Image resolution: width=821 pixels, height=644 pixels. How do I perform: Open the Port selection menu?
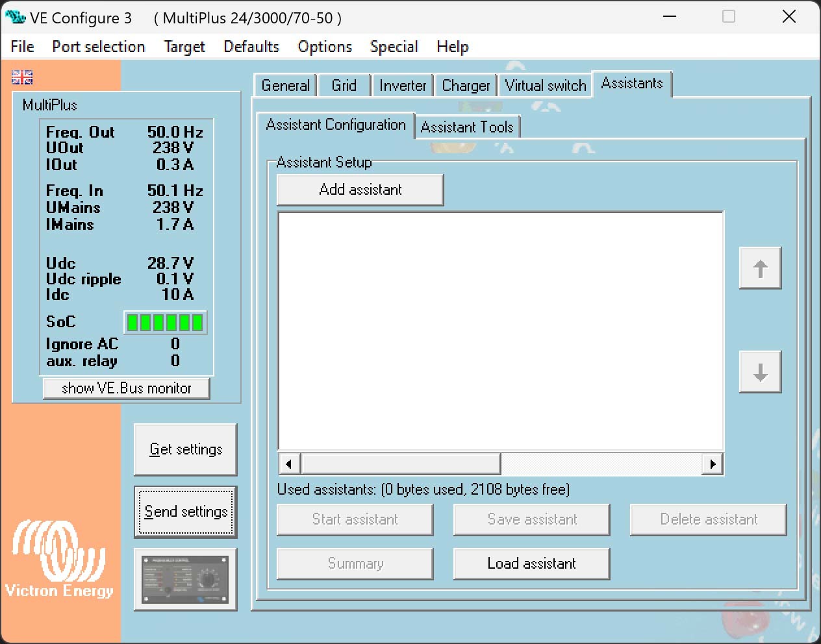[99, 47]
